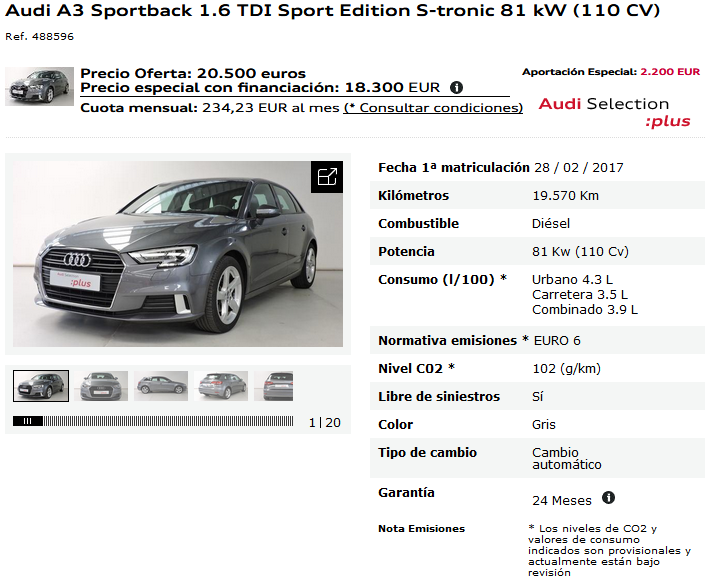Select the partially visible rear view thumbnail
This screenshot has height=584, width=709.
[x=274, y=386]
